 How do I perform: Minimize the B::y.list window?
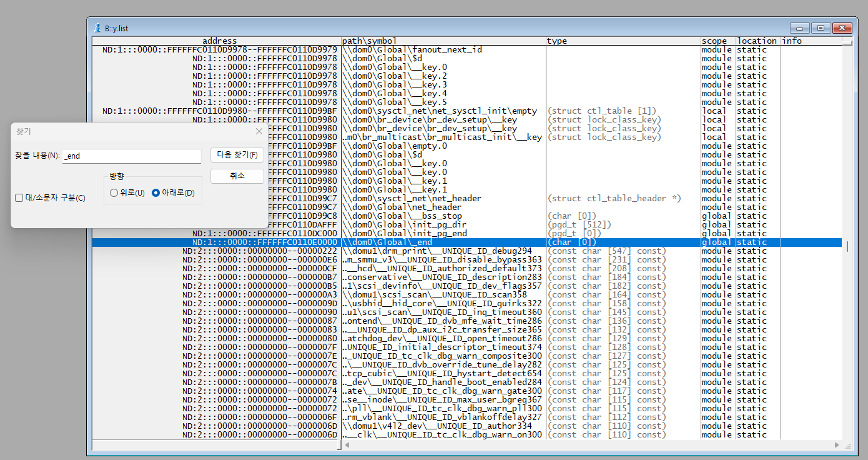coord(800,28)
